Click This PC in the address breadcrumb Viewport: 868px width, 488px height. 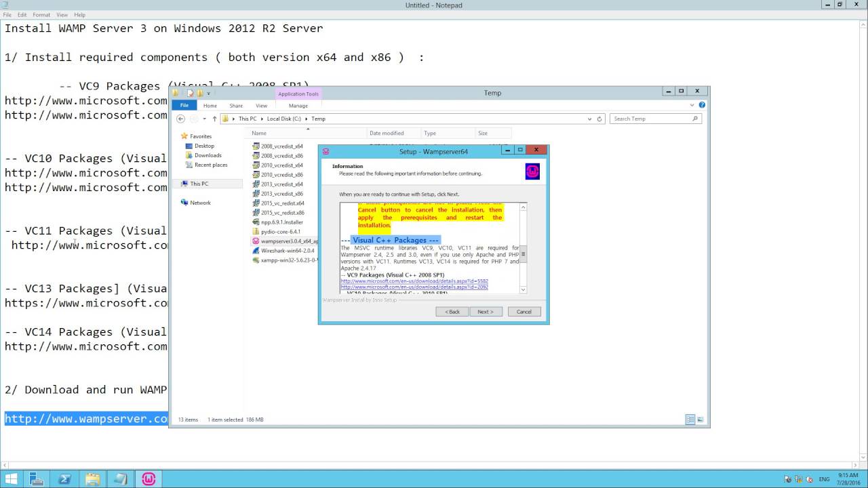248,119
